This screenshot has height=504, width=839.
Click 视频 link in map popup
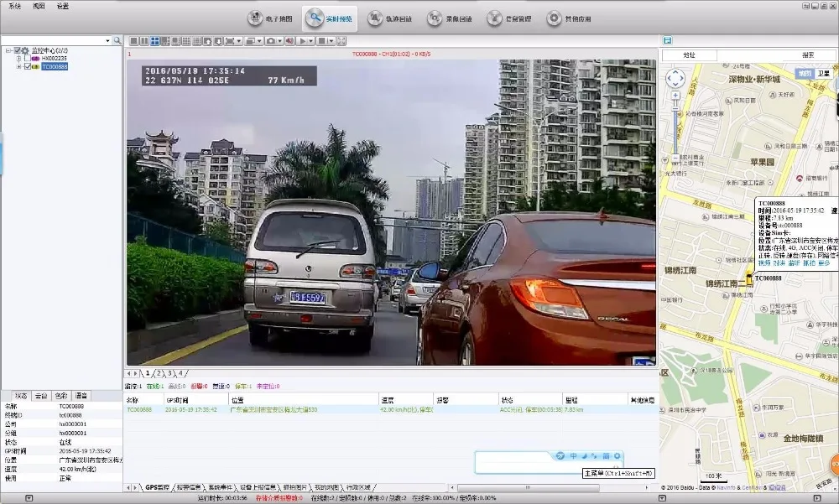(764, 263)
